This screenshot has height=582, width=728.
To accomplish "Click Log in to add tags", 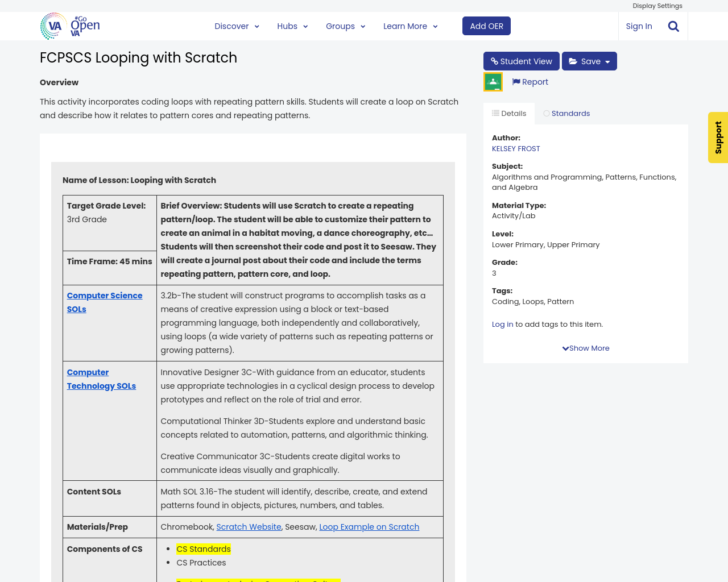I will coord(502,323).
